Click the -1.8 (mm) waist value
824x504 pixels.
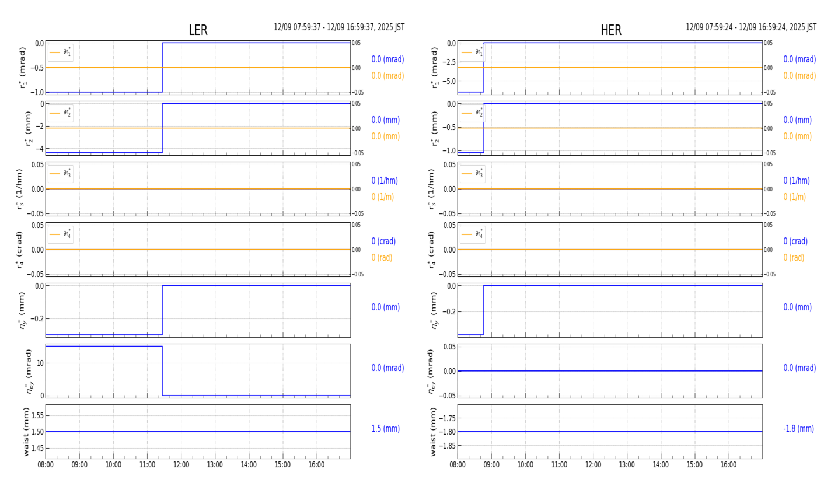pos(798,429)
